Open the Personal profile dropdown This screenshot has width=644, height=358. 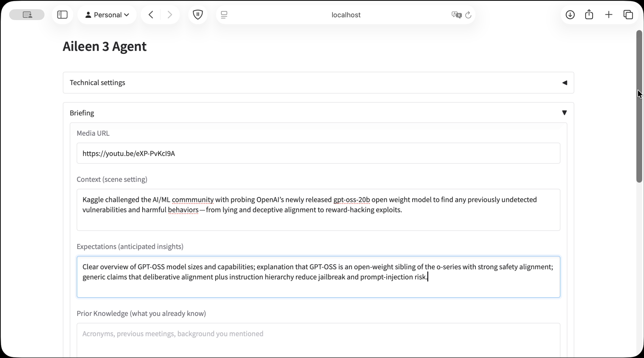[x=107, y=15]
